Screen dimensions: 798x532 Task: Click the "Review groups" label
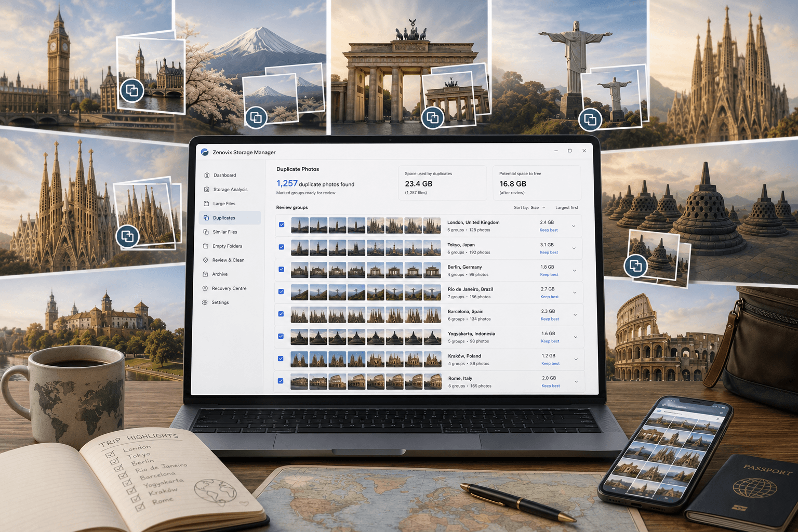point(292,207)
